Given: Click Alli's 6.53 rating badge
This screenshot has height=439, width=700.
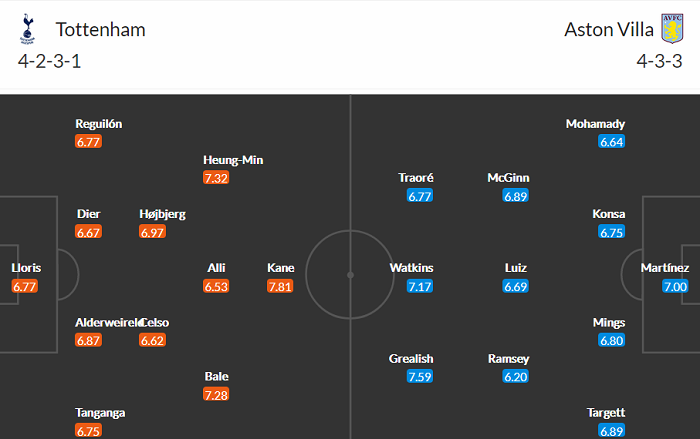Looking at the screenshot, I should click(x=216, y=286).
